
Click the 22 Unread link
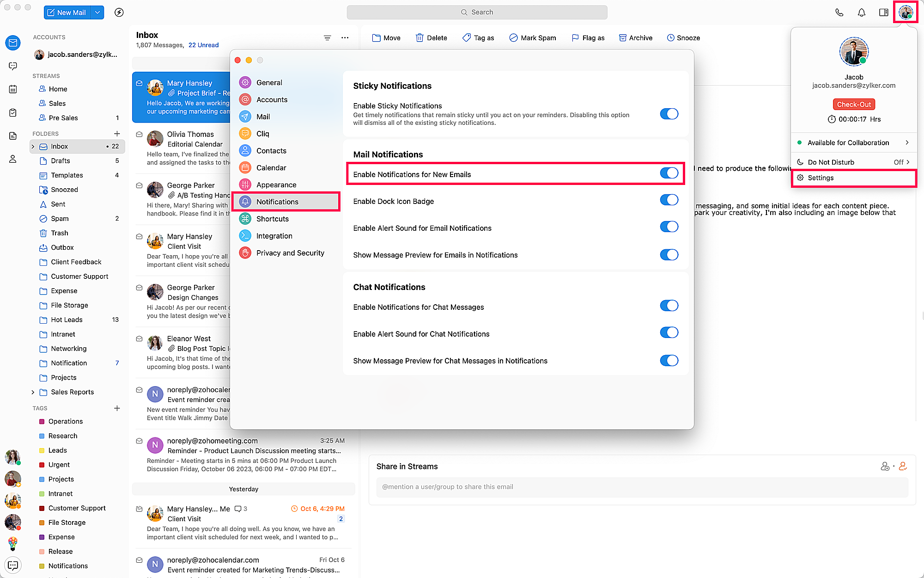(203, 45)
